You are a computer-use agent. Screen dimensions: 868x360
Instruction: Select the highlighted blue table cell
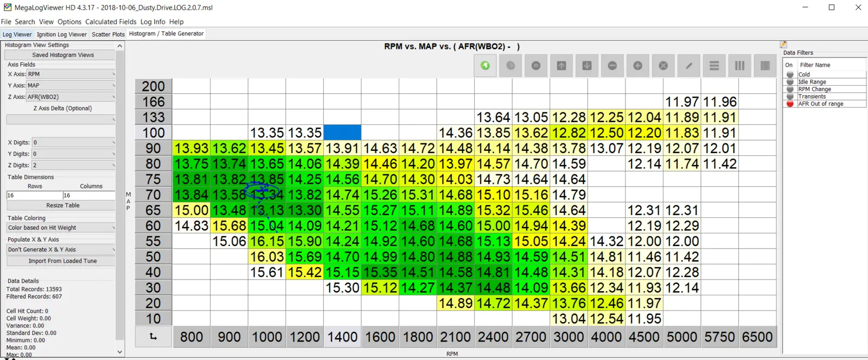(342, 132)
